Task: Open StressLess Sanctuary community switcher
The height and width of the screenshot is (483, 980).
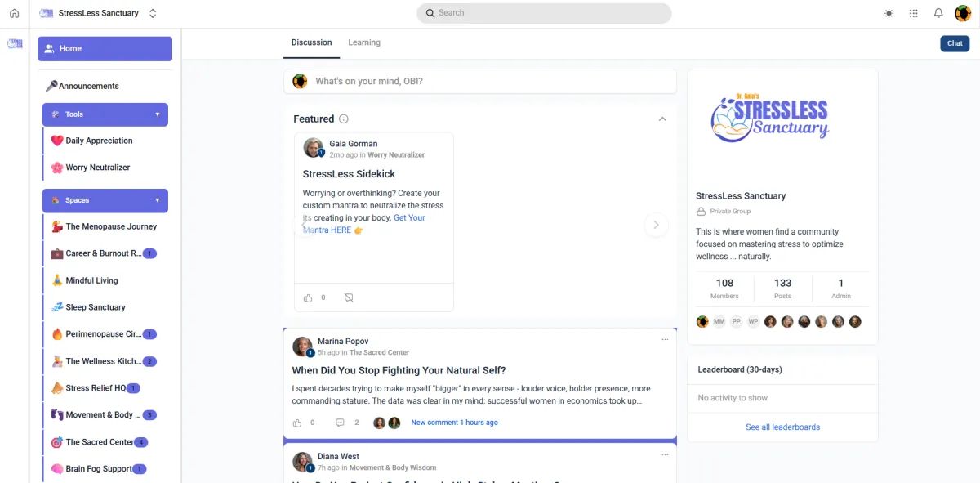Action: click(153, 13)
